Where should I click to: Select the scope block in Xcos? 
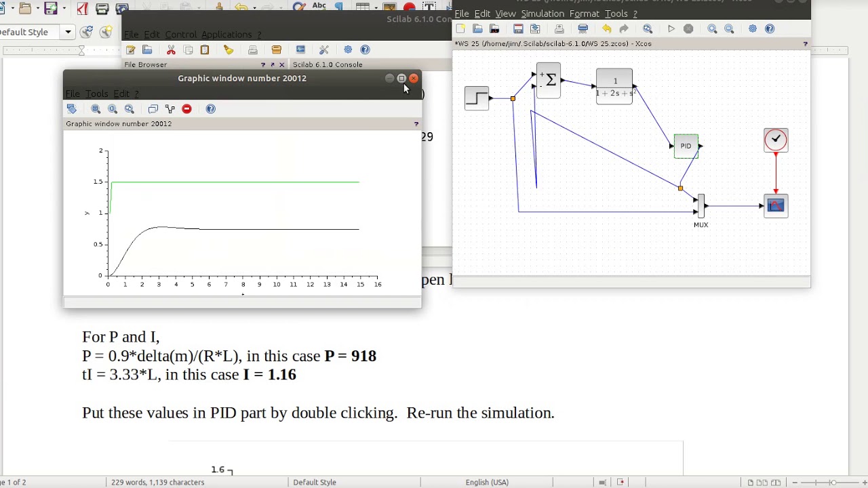pyautogui.click(x=776, y=206)
